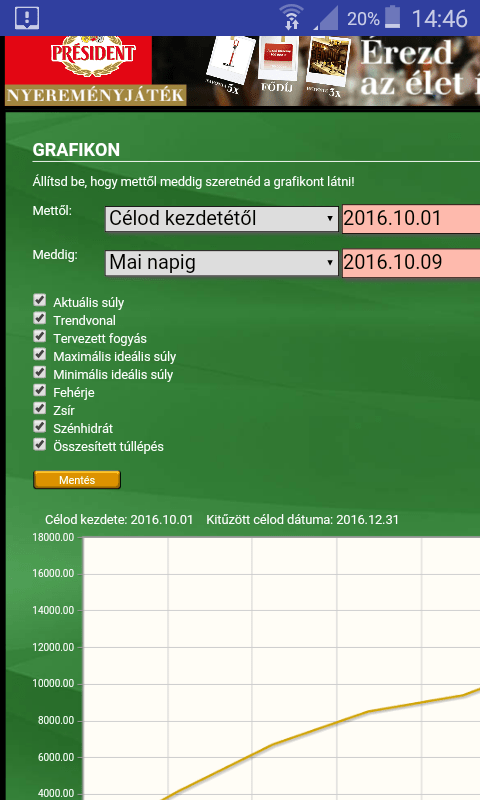Click the 18000.00 axis label
The width and height of the screenshot is (480, 800).
(54, 537)
